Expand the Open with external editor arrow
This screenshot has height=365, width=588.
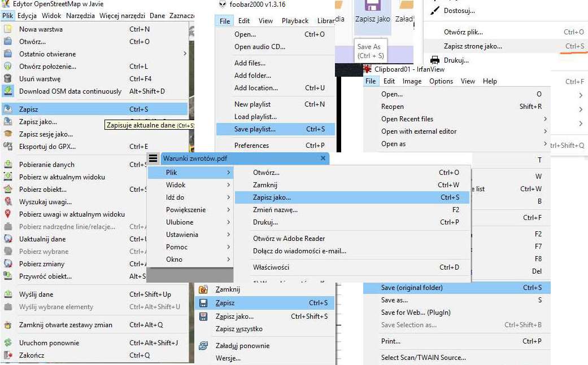click(545, 131)
